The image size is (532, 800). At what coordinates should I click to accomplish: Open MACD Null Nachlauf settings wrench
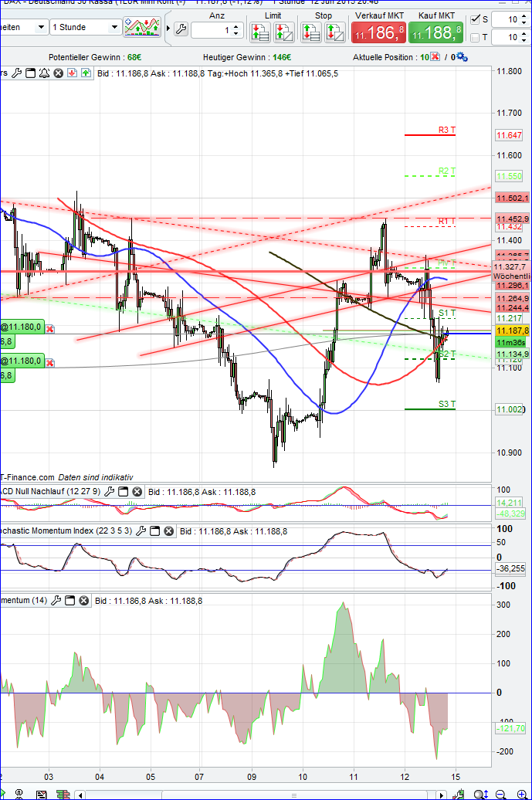tap(109, 492)
